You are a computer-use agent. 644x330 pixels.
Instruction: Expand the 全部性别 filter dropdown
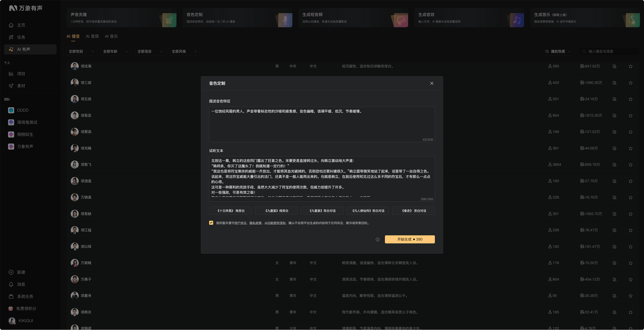click(x=81, y=51)
